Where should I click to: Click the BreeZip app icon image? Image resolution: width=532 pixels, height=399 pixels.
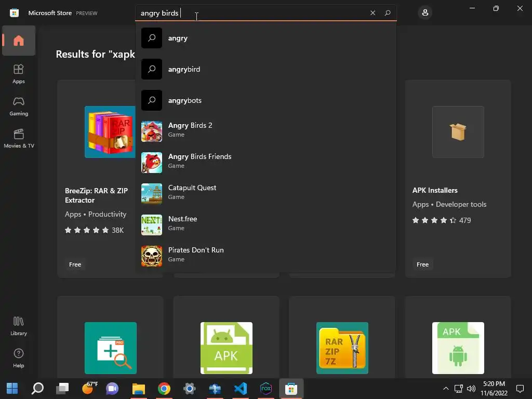tap(110, 132)
